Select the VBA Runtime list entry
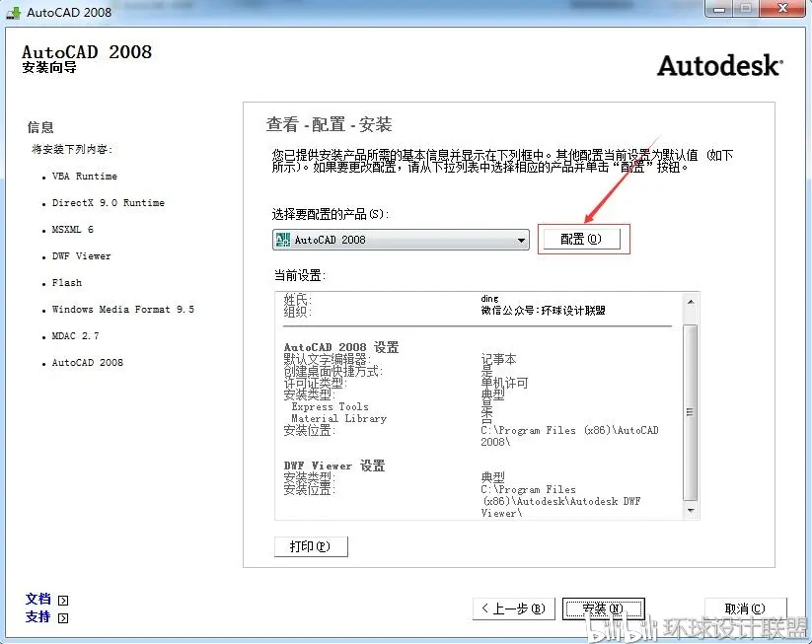This screenshot has width=812, height=644. [85, 177]
